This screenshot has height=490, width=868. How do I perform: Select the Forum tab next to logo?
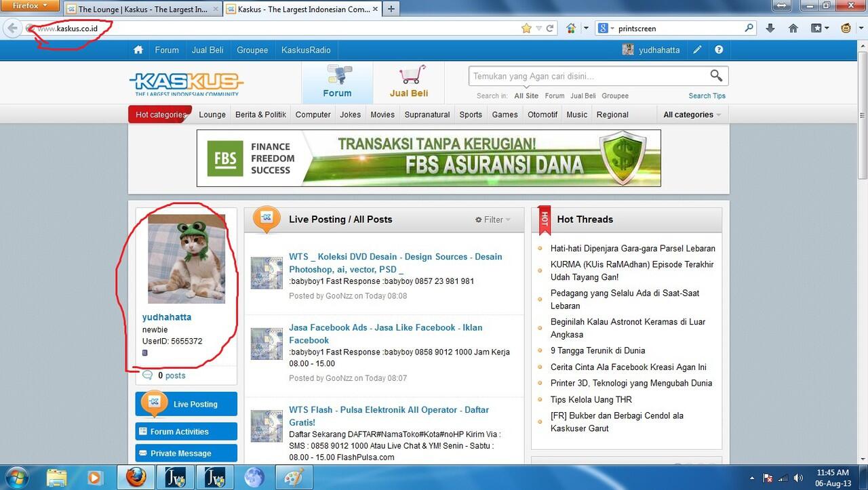[337, 83]
